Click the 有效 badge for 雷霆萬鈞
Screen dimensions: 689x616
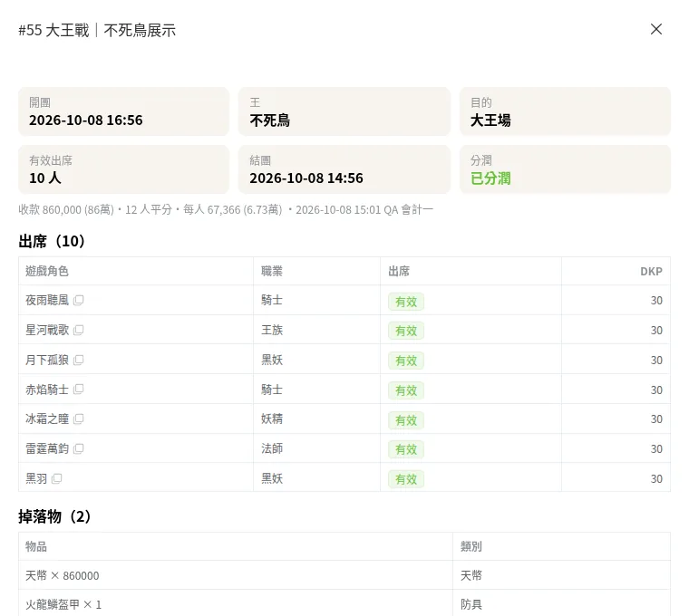(x=406, y=449)
